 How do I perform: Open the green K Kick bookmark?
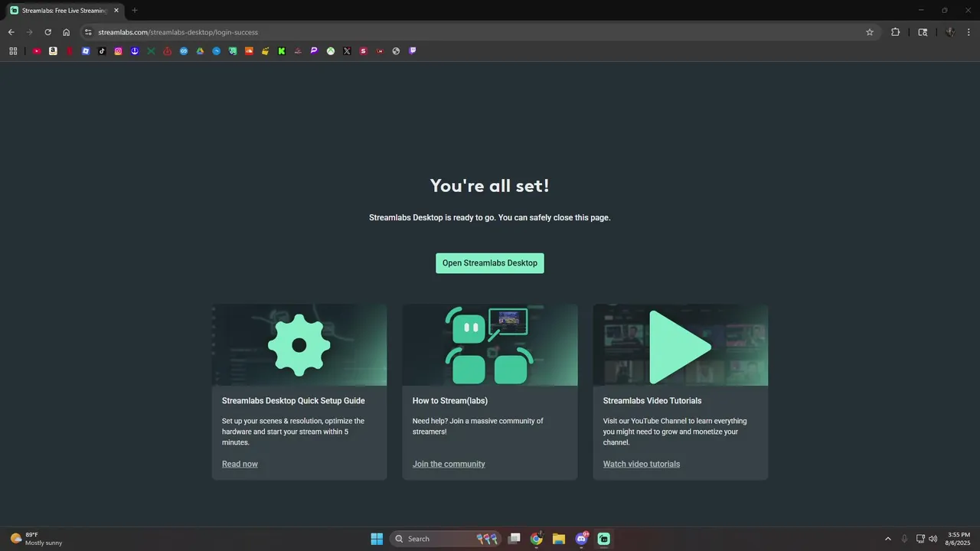point(282,51)
